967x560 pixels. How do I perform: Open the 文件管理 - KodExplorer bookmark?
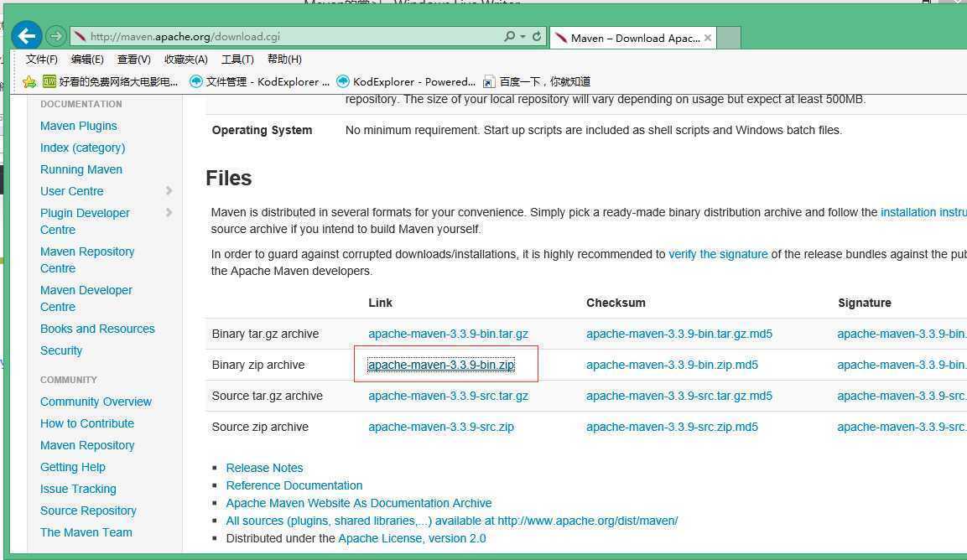click(259, 81)
